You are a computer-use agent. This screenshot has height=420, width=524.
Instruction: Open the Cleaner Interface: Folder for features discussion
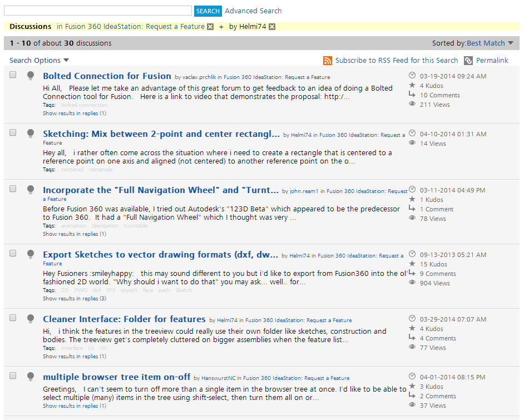[x=124, y=319]
